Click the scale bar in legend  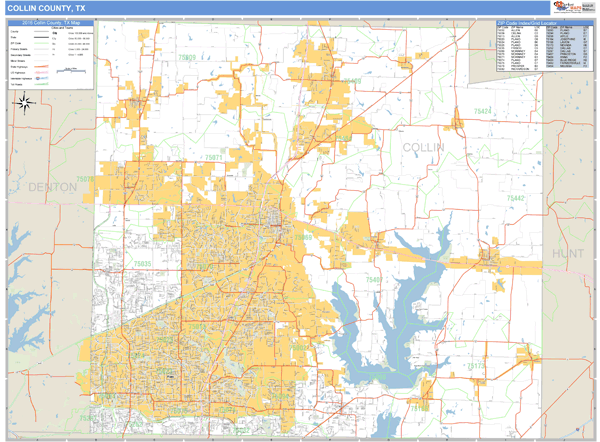tap(71, 70)
